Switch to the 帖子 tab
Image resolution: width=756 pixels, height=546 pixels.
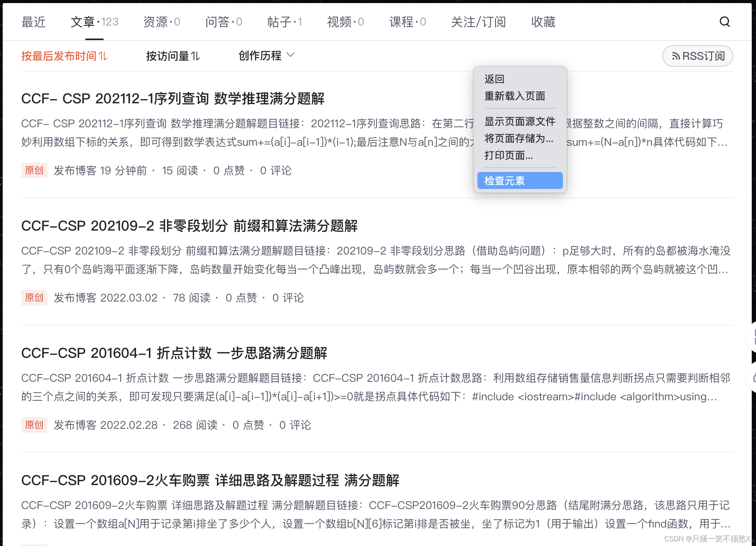click(284, 22)
